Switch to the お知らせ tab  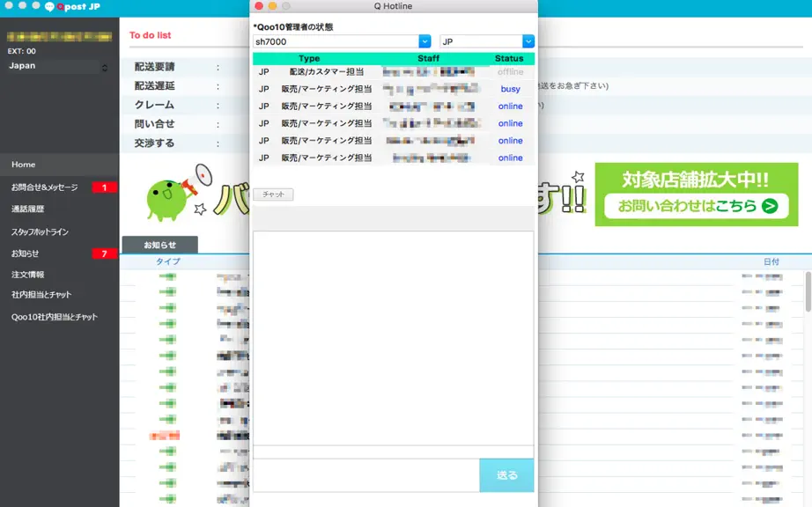tap(160, 245)
